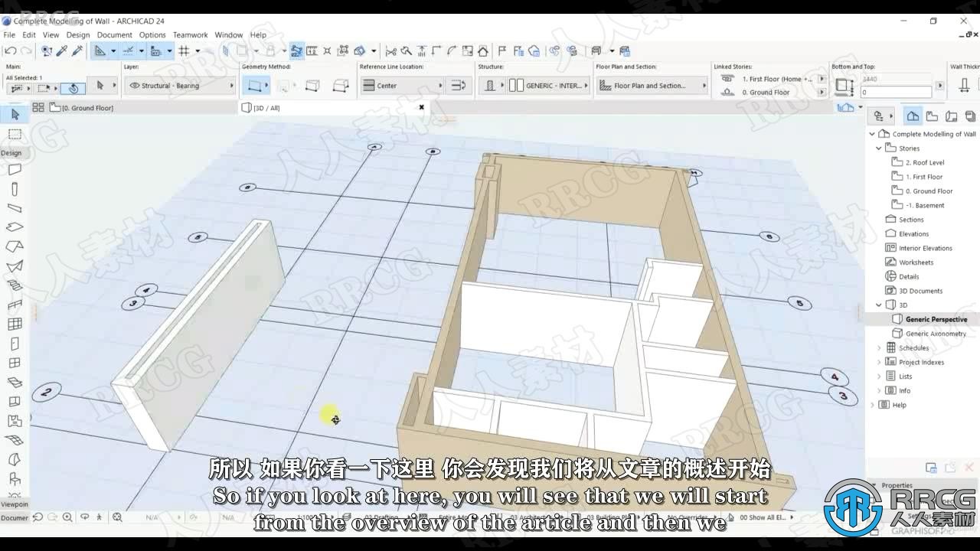Select the Slab tool in the toolbox
The width and height of the screenshot is (980, 551).
[15, 227]
